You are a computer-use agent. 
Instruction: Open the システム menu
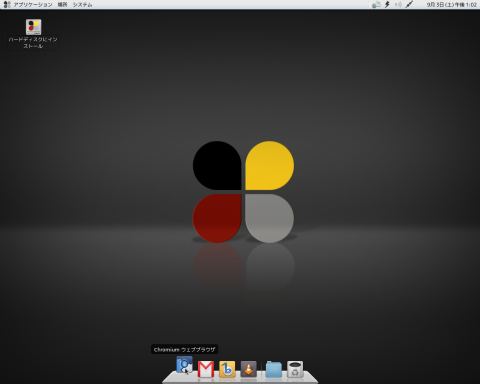[82, 5]
